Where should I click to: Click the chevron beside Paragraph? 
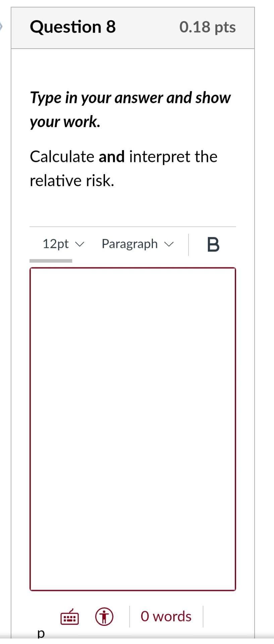click(x=169, y=244)
